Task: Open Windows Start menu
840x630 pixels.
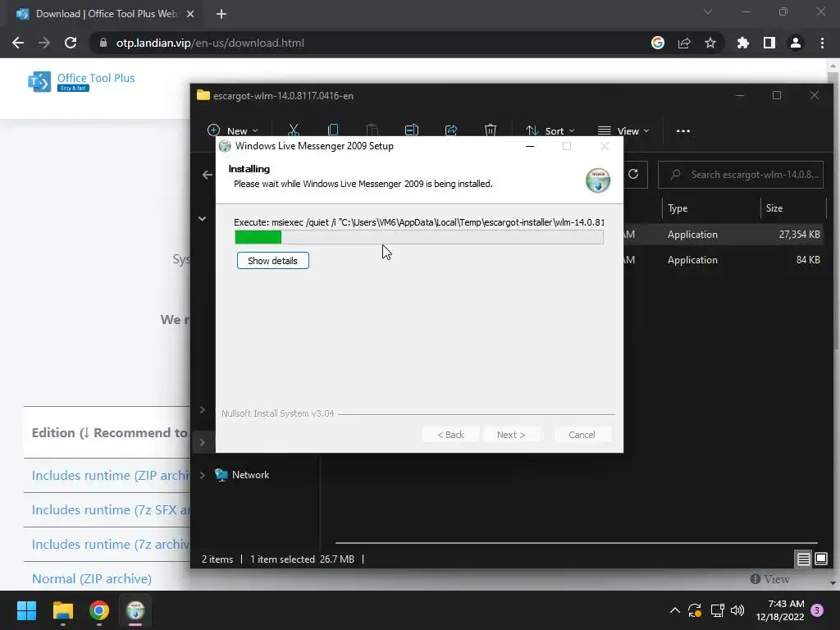Action: pyautogui.click(x=26, y=610)
